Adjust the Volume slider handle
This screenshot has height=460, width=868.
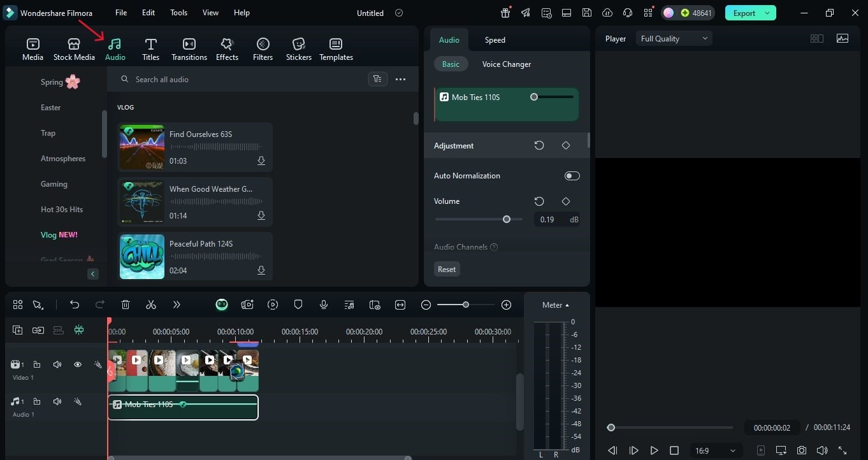507,219
